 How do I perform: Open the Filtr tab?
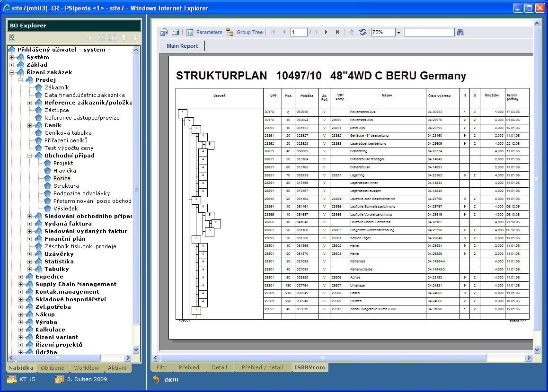click(x=161, y=367)
